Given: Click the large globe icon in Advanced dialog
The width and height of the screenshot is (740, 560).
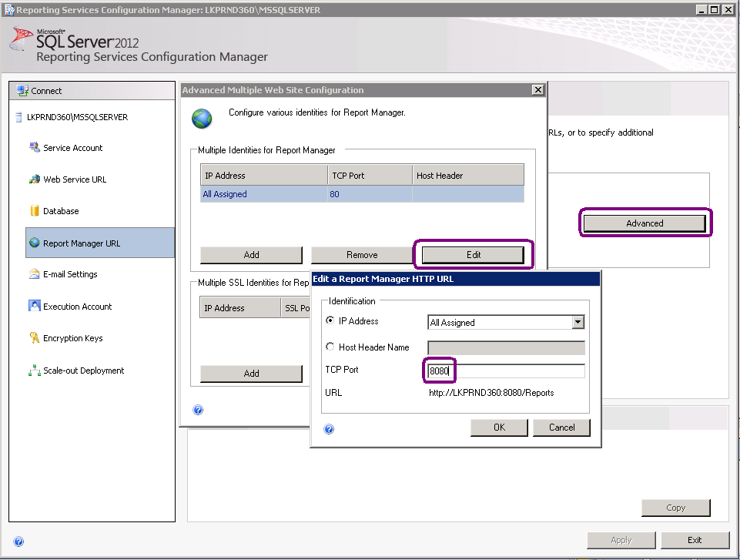Looking at the screenshot, I should click(202, 119).
